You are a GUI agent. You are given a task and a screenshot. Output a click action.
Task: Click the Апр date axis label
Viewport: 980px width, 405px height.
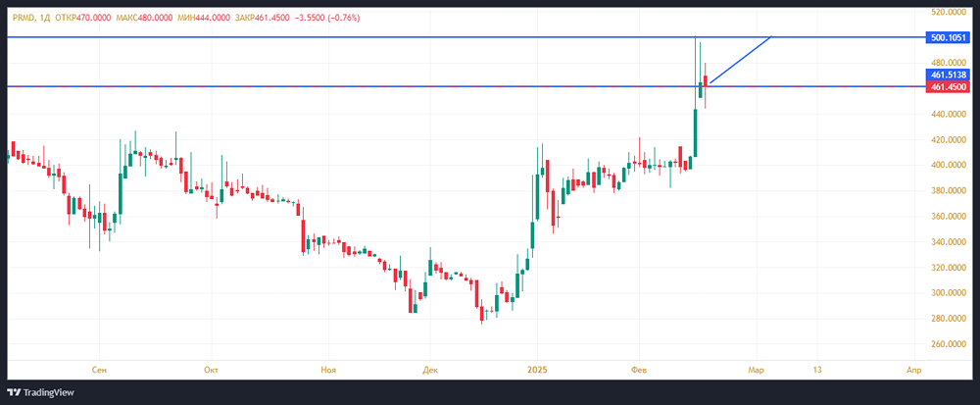point(913,370)
